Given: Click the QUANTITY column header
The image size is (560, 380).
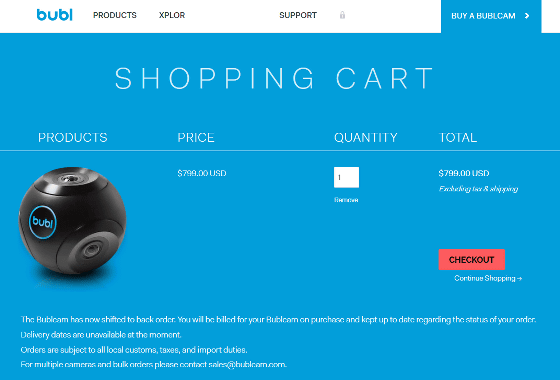Looking at the screenshot, I should point(365,138).
